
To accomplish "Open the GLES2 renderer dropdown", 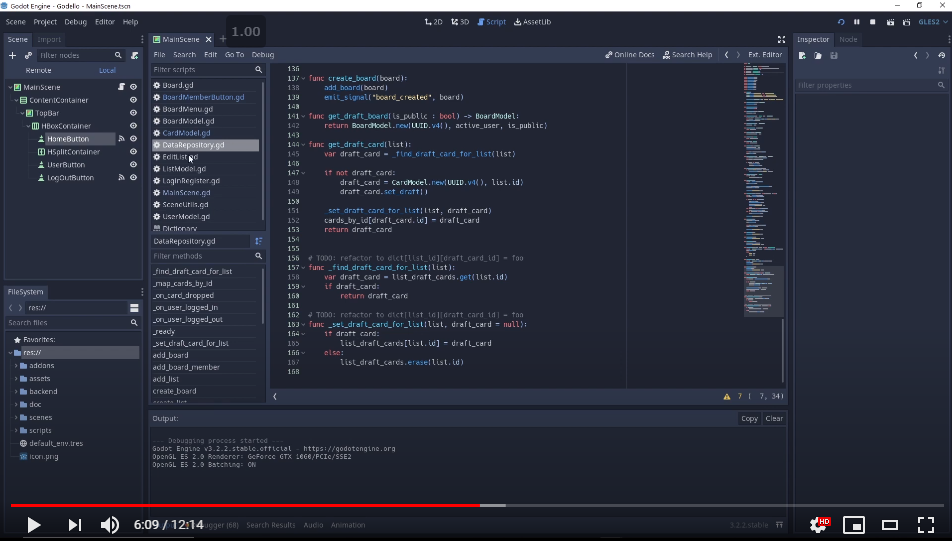I will coord(933,22).
